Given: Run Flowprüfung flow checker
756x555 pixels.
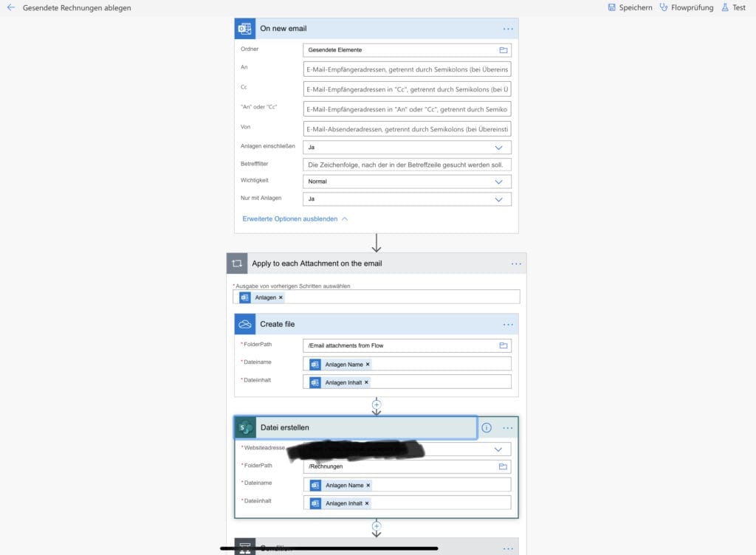Looking at the screenshot, I should pyautogui.click(x=687, y=7).
